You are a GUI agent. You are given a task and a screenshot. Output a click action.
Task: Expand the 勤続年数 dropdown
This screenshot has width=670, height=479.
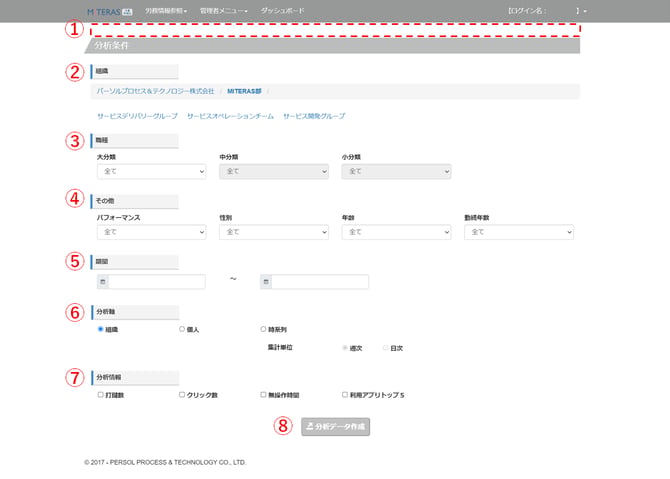coord(519,232)
